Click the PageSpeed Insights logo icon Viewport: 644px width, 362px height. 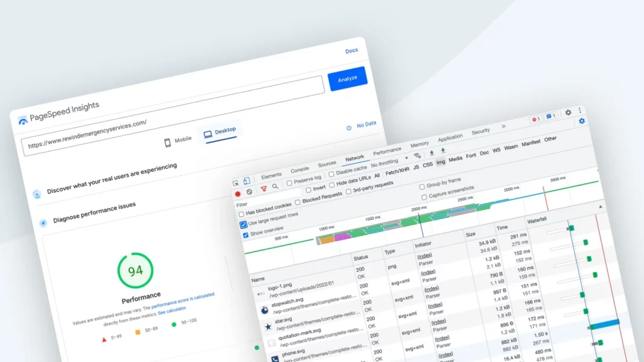click(23, 120)
